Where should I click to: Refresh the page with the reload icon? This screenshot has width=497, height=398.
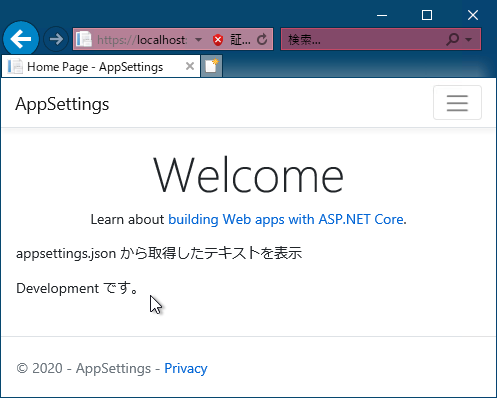click(262, 40)
